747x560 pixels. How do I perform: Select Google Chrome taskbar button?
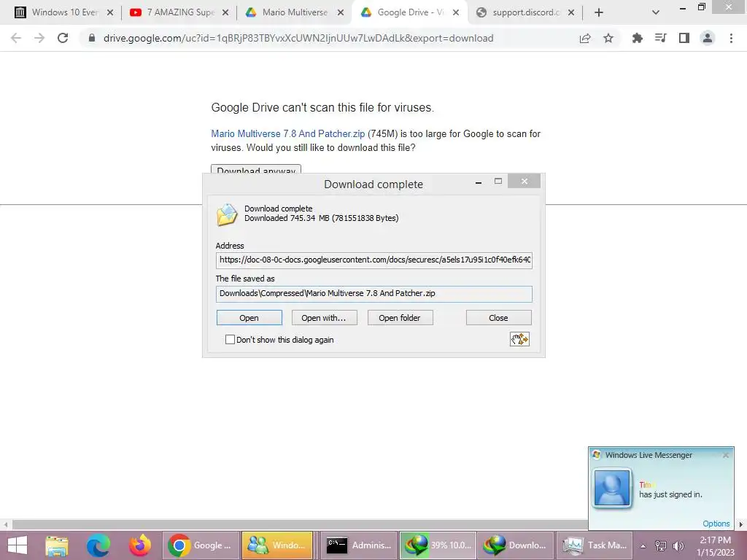pos(201,545)
